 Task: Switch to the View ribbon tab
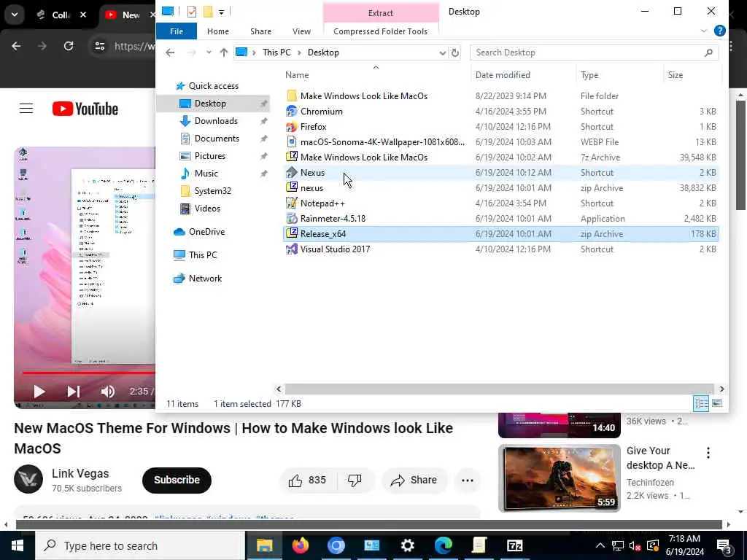coord(301,31)
